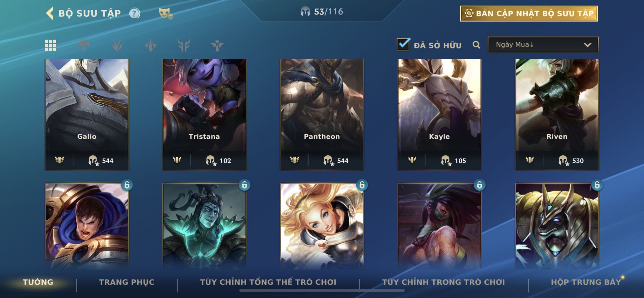
Task: Open Tùy Chỉnh Trong Trò Chơi tab
Action: tap(443, 282)
